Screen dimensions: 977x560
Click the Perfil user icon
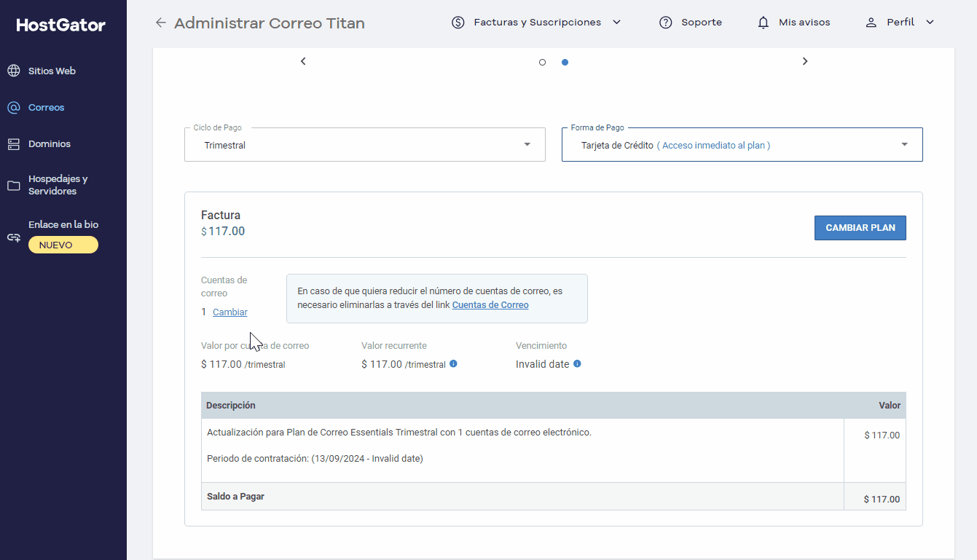click(871, 23)
